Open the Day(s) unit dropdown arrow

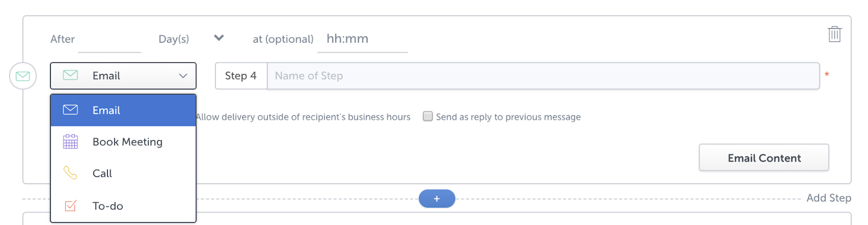(x=219, y=38)
